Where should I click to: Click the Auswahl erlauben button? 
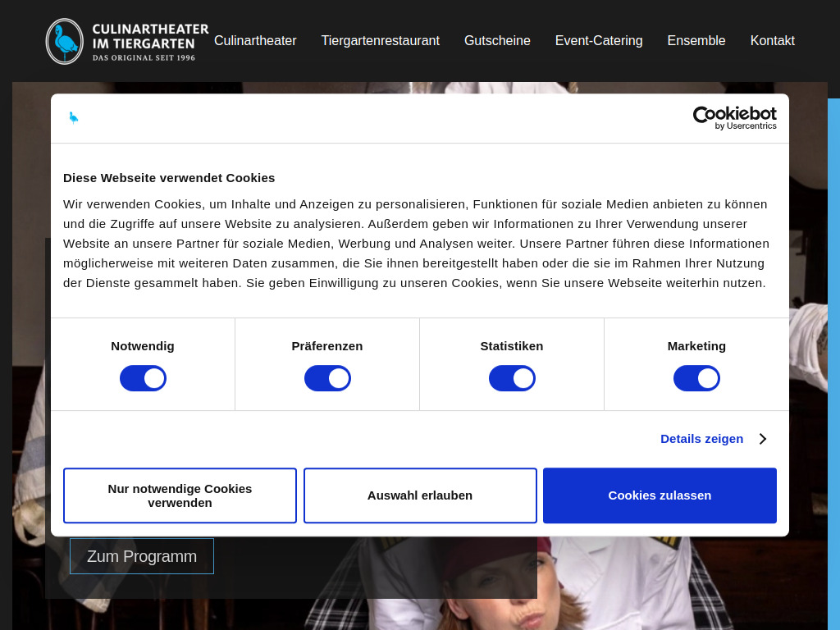(420, 495)
